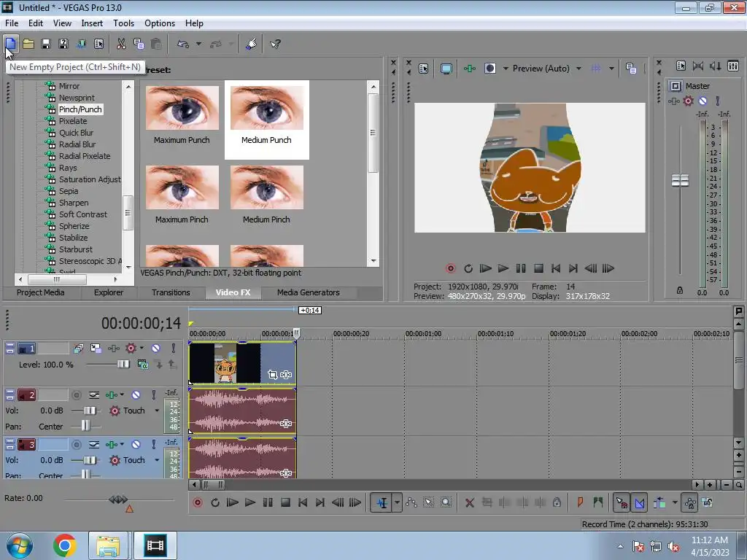
Task: Switch to the Media Generators tab
Action: point(309,292)
